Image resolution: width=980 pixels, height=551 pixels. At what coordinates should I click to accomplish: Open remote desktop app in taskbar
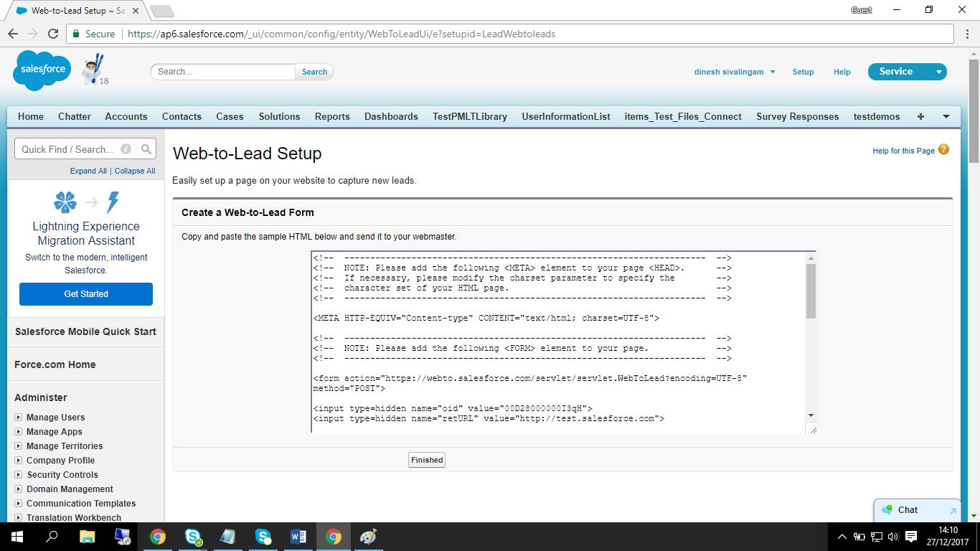point(123,537)
